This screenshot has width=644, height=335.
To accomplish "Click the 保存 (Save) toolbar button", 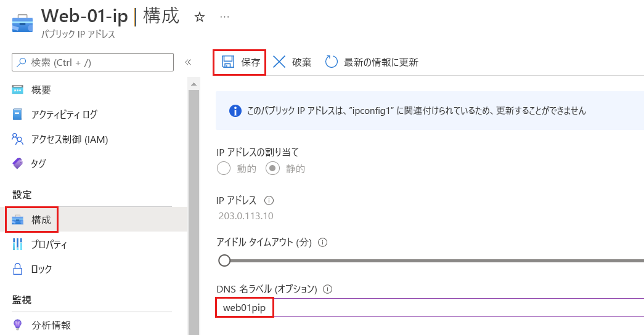I will pos(241,62).
